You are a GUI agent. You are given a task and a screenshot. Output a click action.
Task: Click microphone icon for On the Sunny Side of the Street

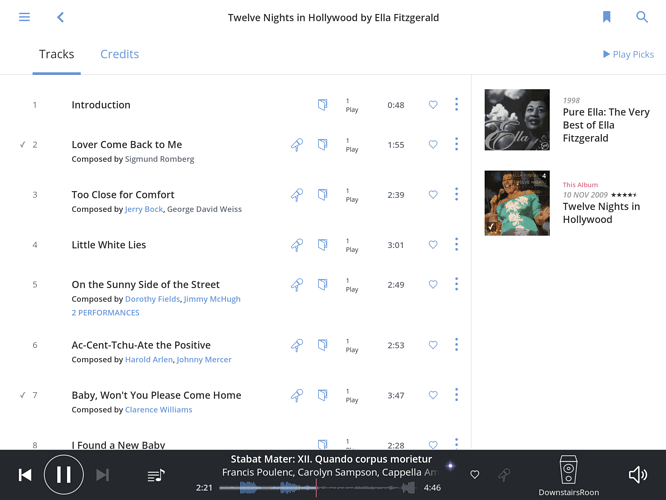[297, 285]
